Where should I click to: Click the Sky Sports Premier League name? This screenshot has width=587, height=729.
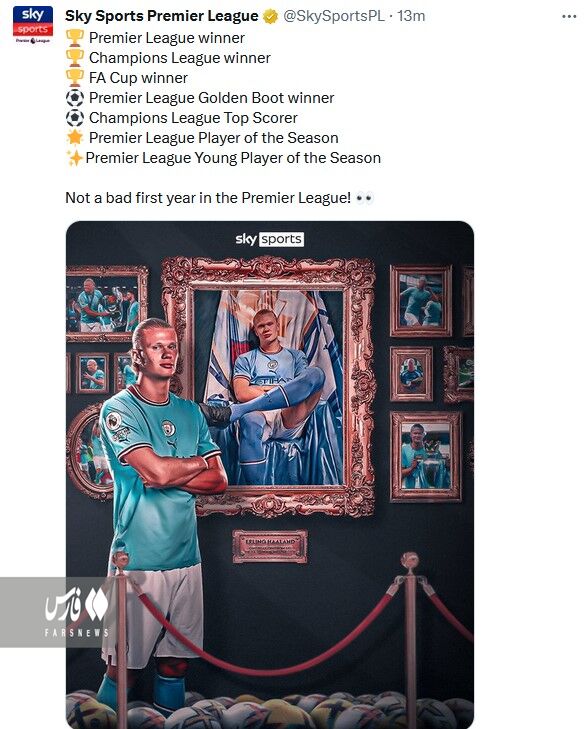pos(161,16)
